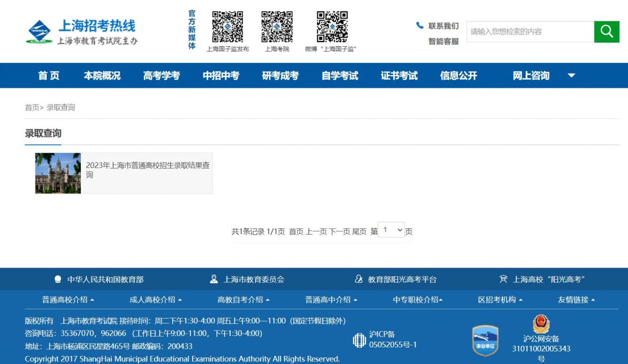The height and width of the screenshot is (364, 628).
Task: Open the page number dropdown
Action: point(392,230)
